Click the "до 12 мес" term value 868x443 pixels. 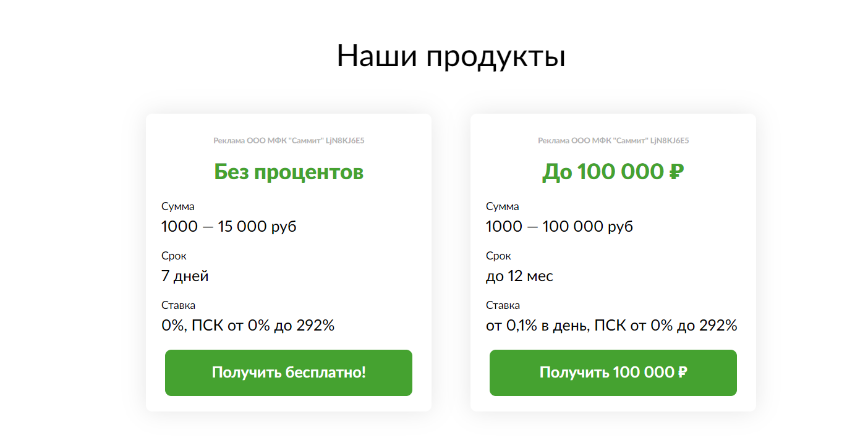point(519,276)
